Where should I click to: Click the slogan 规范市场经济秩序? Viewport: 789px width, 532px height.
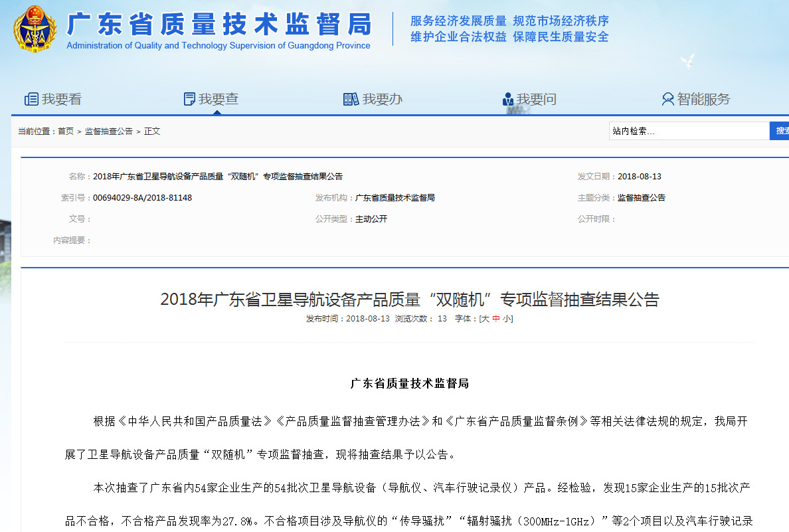click(561, 21)
